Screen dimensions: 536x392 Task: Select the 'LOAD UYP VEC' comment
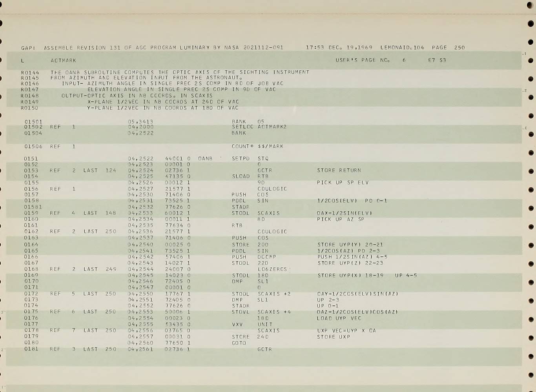[339, 318]
